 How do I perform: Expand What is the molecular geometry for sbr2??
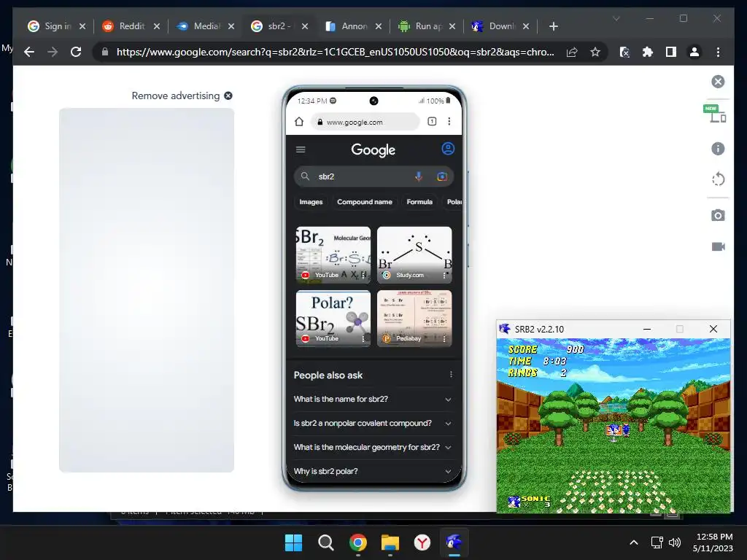pos(373,447)
